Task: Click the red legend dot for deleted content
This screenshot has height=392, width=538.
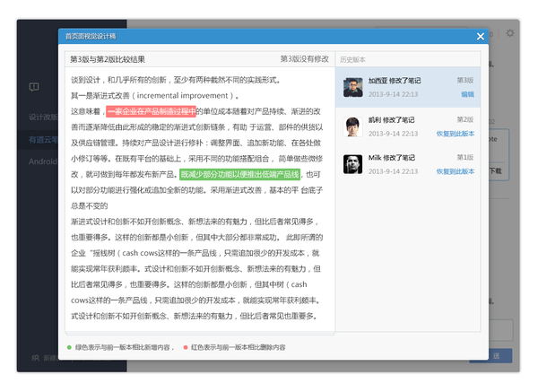Action: click(186, 347)
